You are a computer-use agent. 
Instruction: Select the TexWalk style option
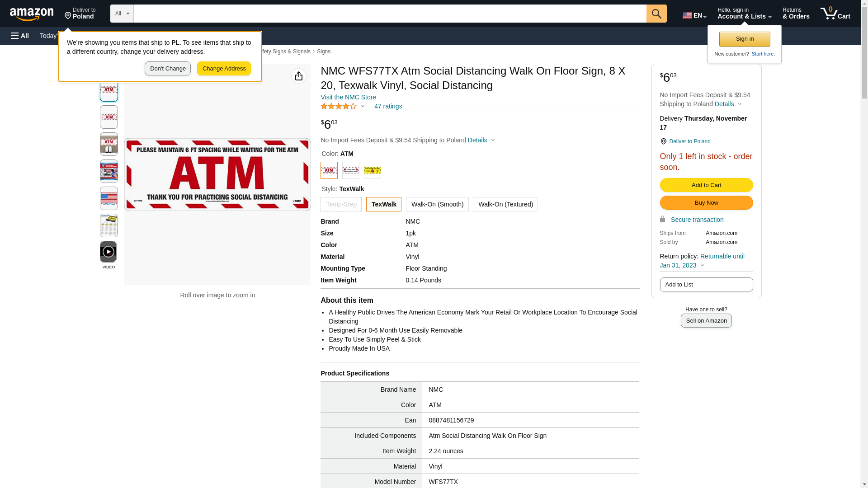[383, 204]
